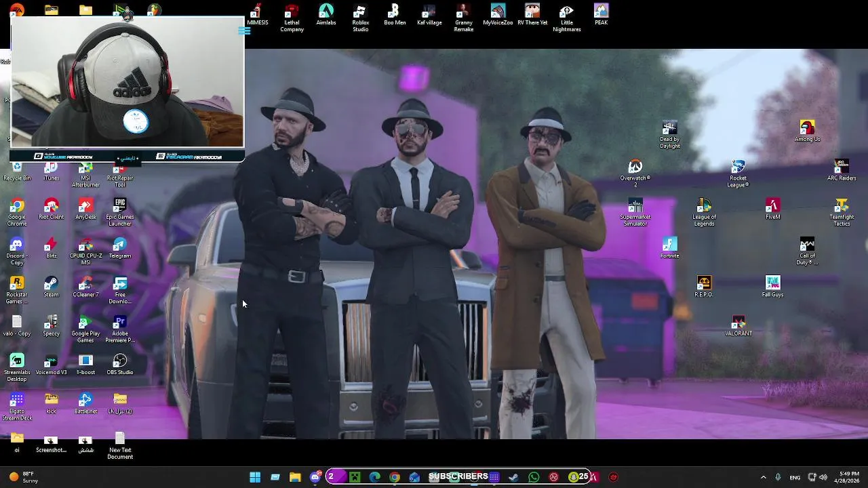
Task: Open the Granny Remake icon
Action: pos(464,18)
